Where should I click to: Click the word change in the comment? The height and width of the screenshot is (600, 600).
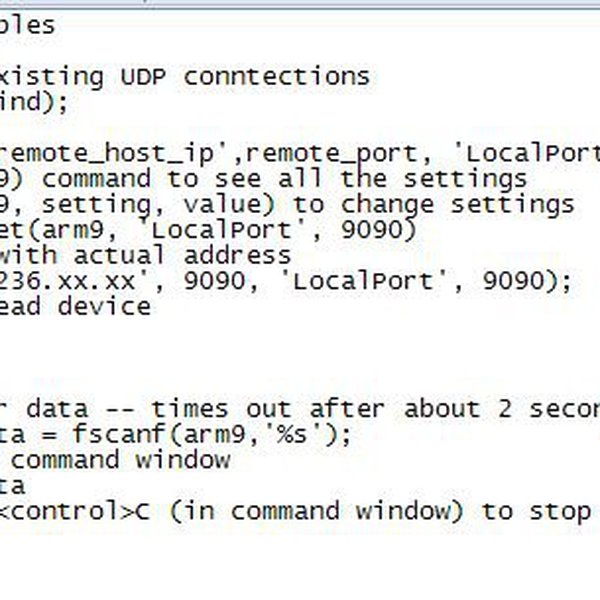click(387, 206)
